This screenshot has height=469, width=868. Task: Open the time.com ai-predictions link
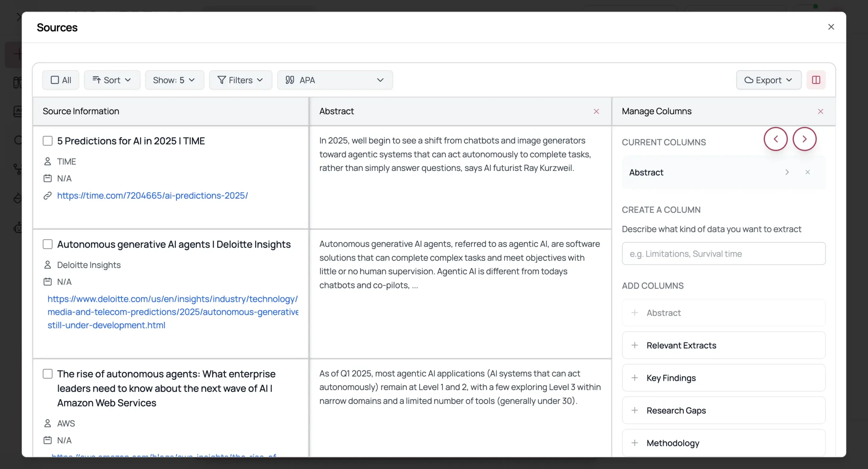coord(152,196)
